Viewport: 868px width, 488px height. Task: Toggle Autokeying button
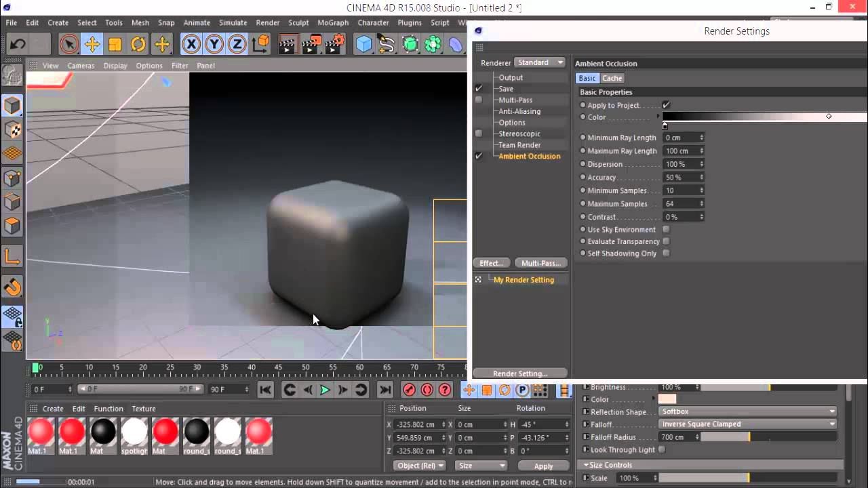pos(427,390)
